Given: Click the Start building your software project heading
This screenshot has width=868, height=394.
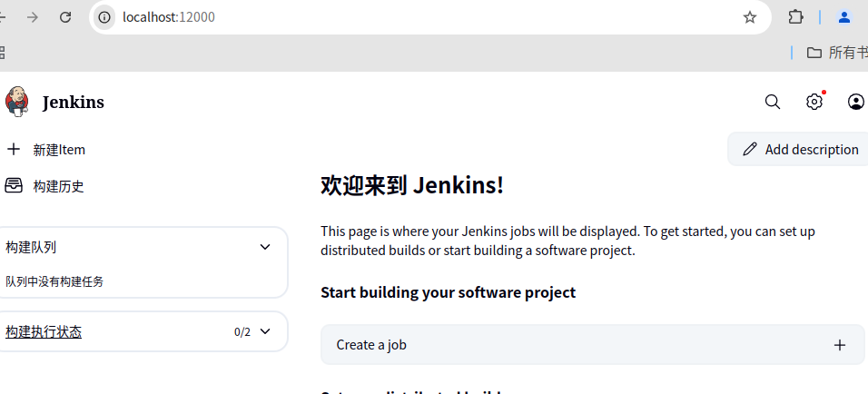Looking at the screenshot, I should (448, 292).
